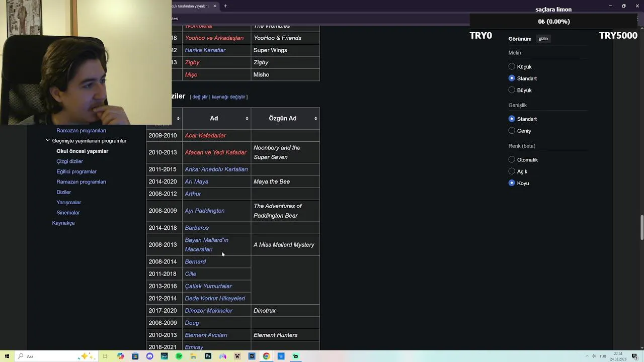The height and width of the screenshot is (362, 644).
Task: Sort table by Özgün Ad column arrows
Action: [x=315, y=119]
